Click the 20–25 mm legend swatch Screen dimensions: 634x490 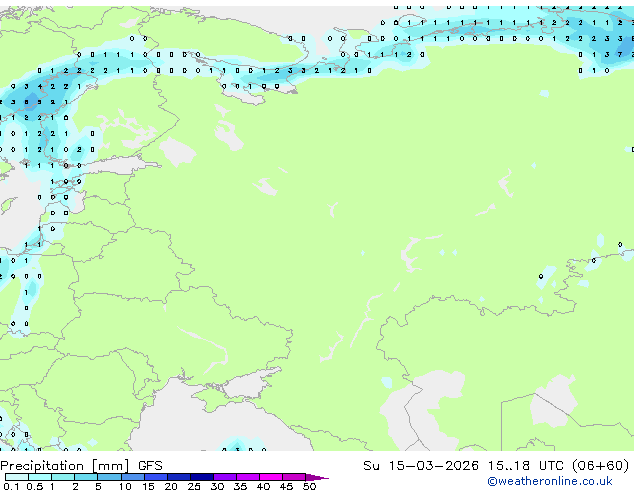179,477
